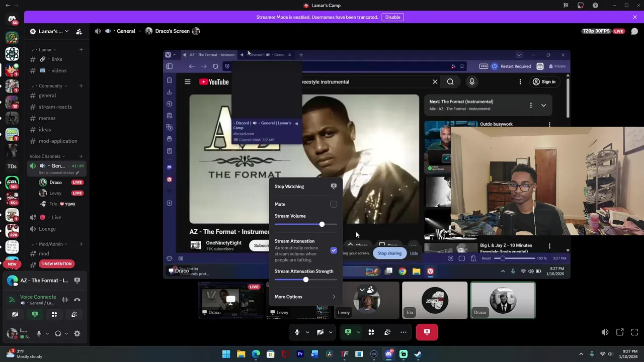Image resolution: width=644 pixels, height=362 pixels.
Task: Mute microphone in user panel
Action: click(x=39, y=333)
